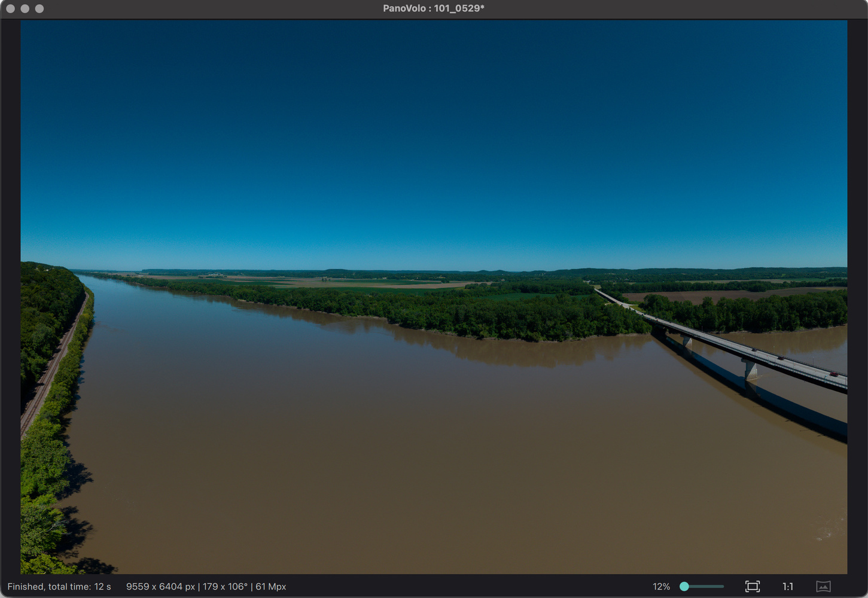Click the 'Finished, total time: 12 s' status
The width and height of the screenshot is (868, 598).
pos(59,587)
